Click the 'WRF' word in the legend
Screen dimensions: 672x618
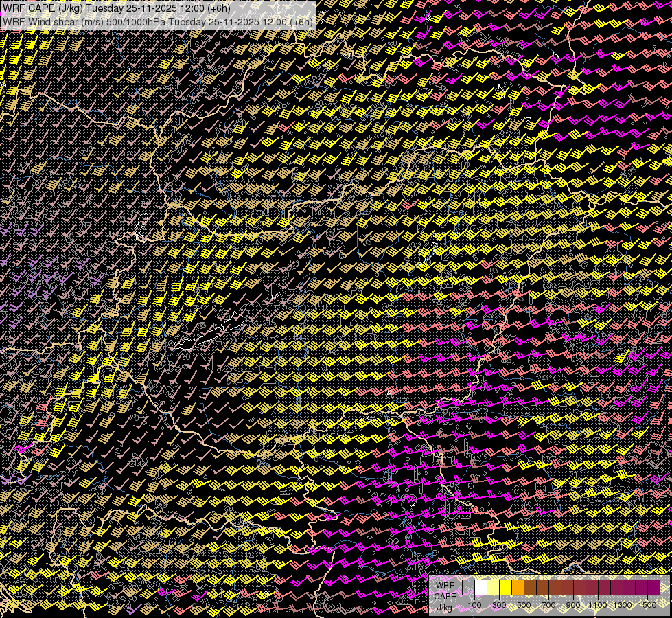tap(445, 586)
